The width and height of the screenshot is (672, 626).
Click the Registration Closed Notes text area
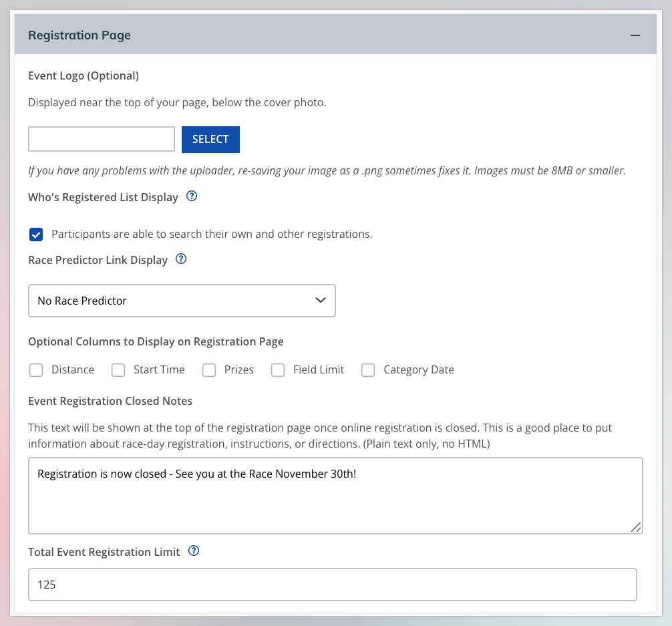335,496
